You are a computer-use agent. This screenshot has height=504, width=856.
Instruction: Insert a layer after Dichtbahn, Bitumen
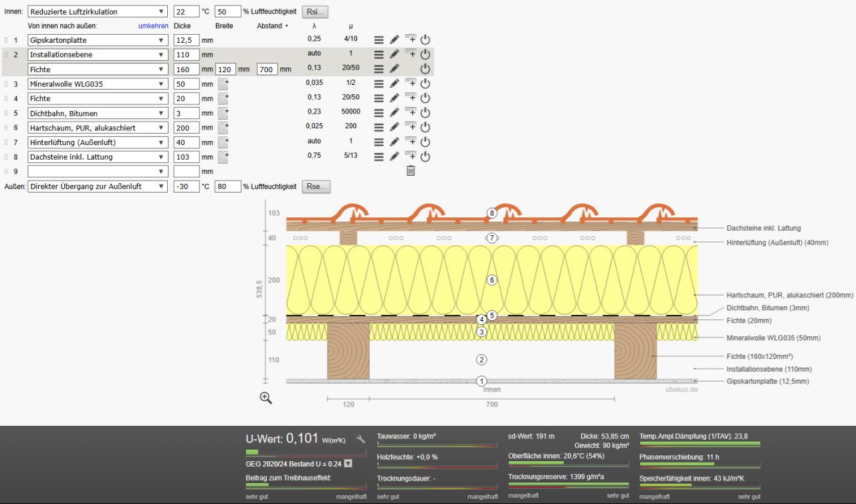click(410, 112)
